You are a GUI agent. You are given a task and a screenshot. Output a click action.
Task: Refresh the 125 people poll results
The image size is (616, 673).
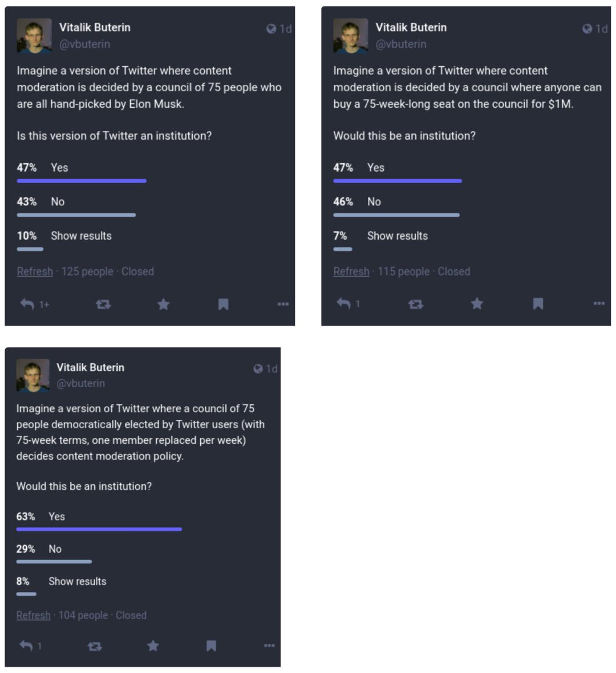click(x=35, y=271)
